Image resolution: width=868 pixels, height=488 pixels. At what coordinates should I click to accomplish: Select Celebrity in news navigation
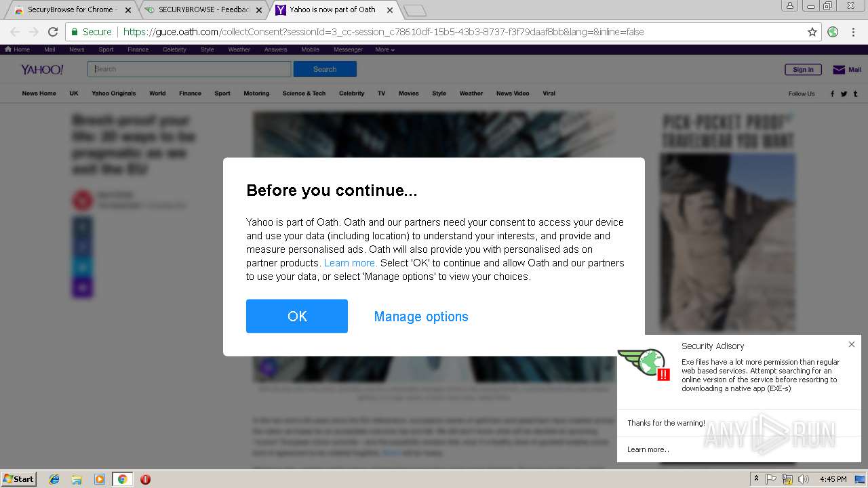coord(352,94)
